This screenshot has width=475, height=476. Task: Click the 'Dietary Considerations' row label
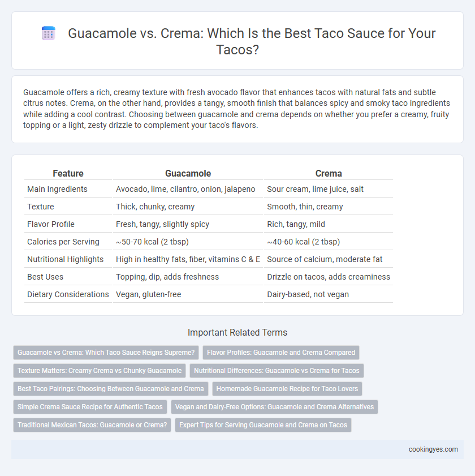68,294
